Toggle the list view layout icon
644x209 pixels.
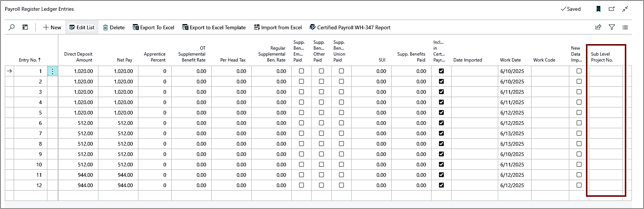click(625, 27)
